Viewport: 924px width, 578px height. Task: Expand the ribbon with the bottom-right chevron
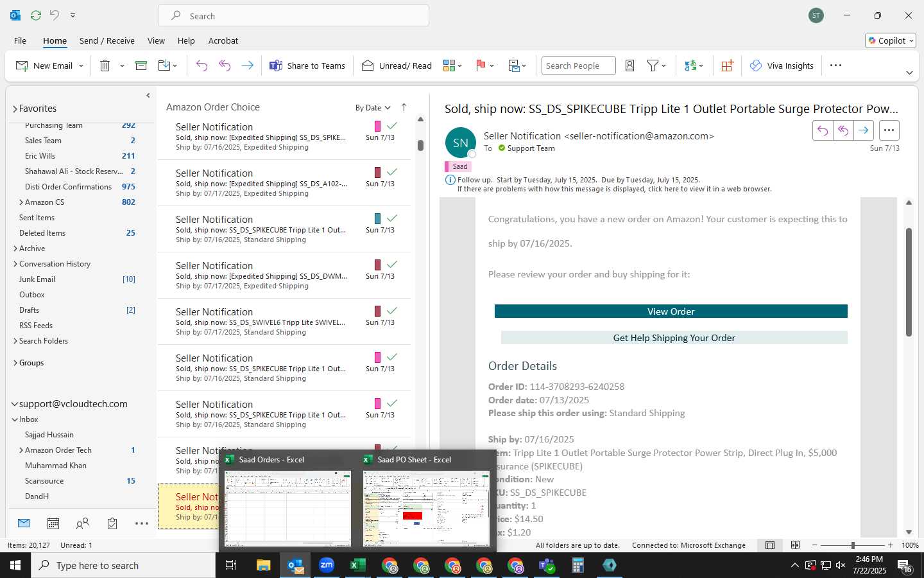coord(909,73)
